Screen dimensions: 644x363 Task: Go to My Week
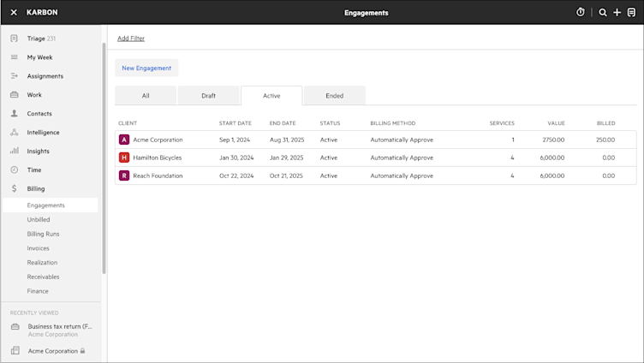40,57
